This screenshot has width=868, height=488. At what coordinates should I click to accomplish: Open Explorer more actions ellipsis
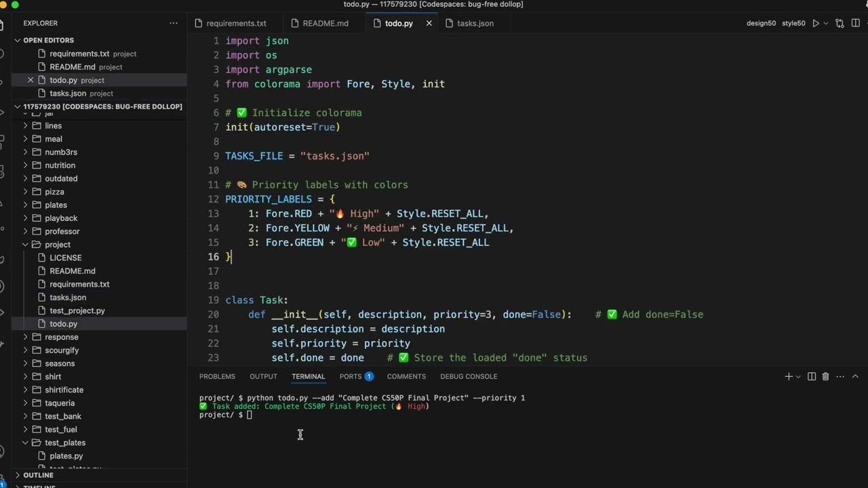(x=174, y=23)
